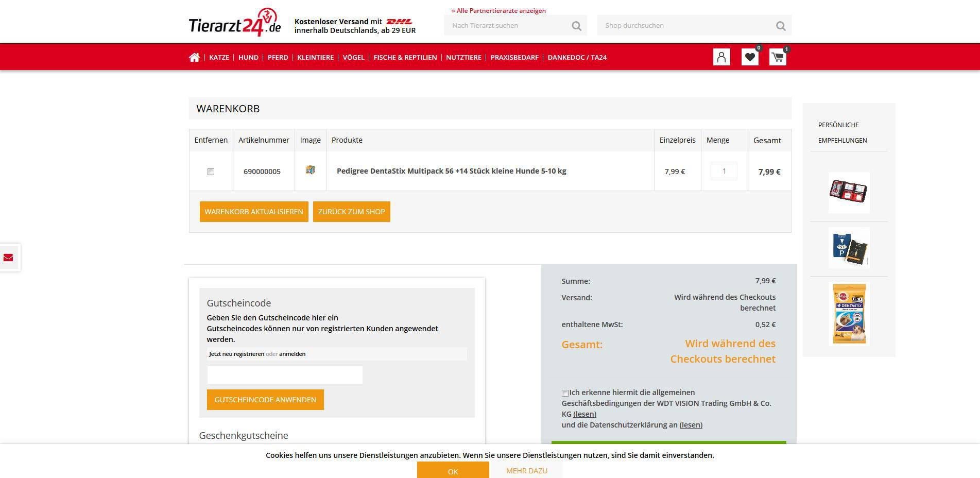
Task: Open the shopping cart icon
Action: tap(778, 57)
